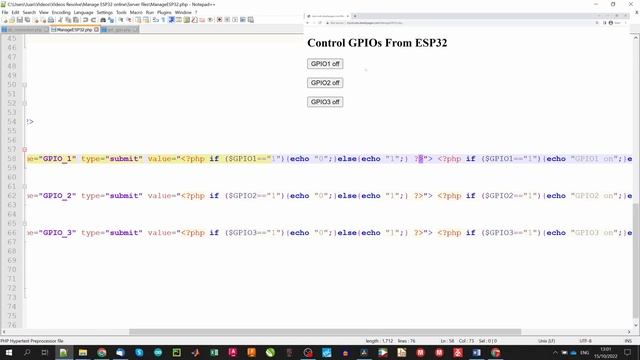Click the Cut toolbar icon
The height and width of the screenshot is (360, 640).
60,20
